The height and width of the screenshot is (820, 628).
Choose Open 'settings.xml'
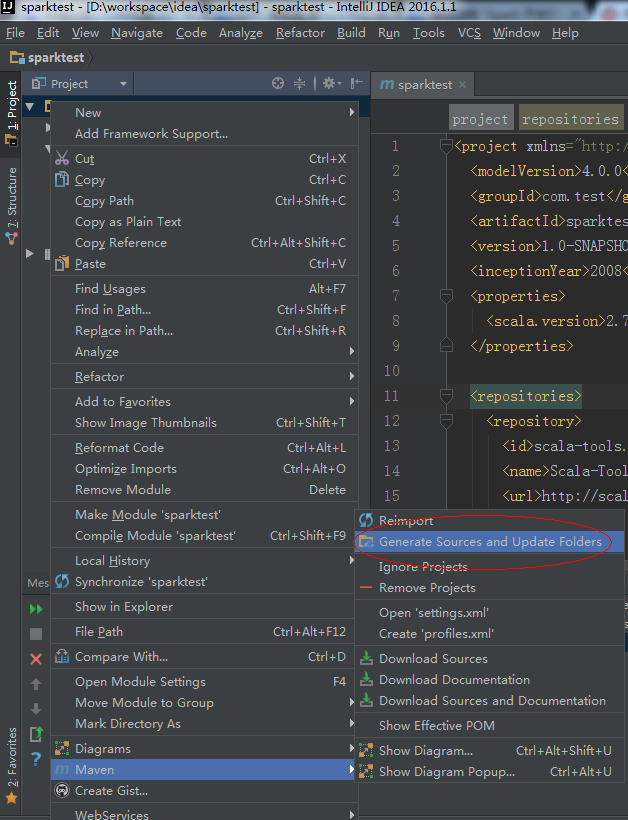pos(490,612)
